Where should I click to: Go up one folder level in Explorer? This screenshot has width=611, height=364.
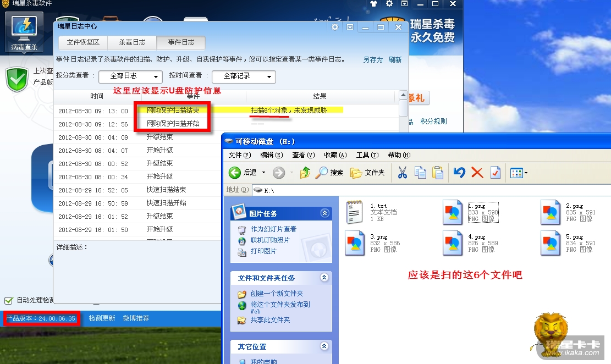305,172
